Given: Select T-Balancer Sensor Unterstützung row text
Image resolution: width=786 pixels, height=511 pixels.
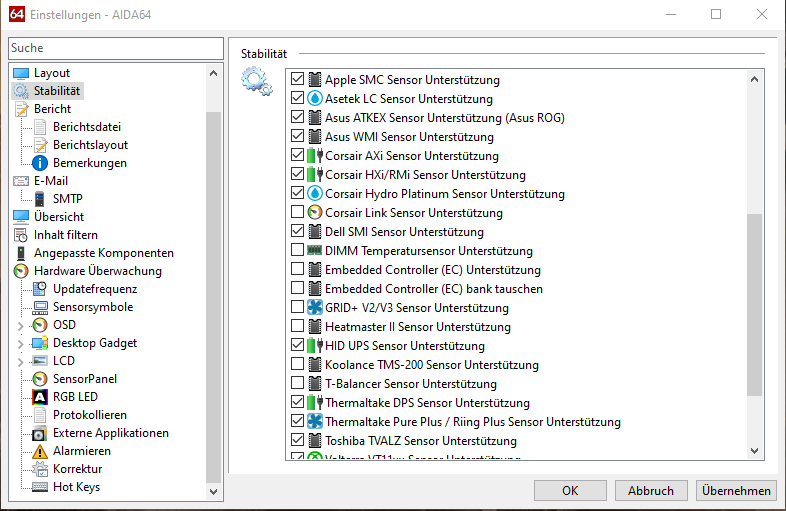Looking at the screenshot, I should 411,384.
